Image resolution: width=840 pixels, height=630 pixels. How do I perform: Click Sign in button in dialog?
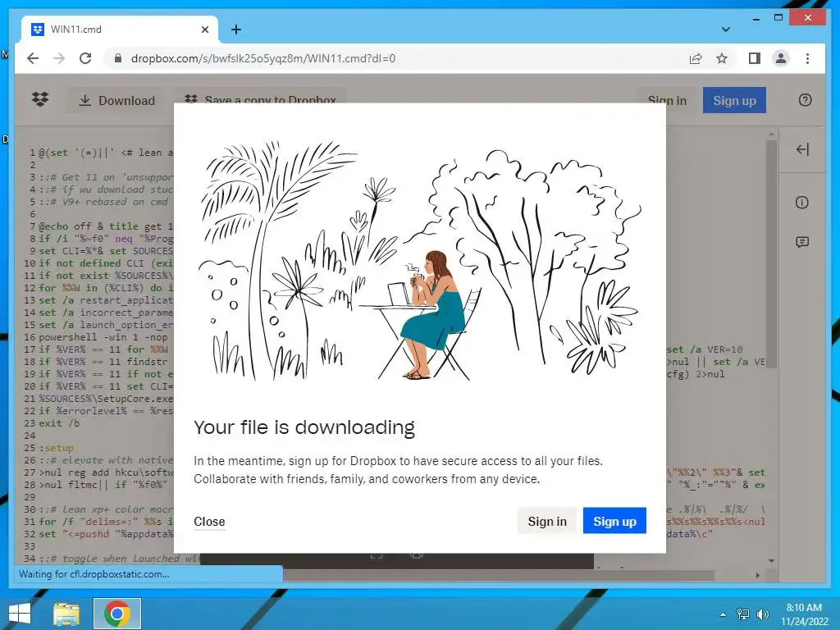pyautogui.click(x=547, y=521)
